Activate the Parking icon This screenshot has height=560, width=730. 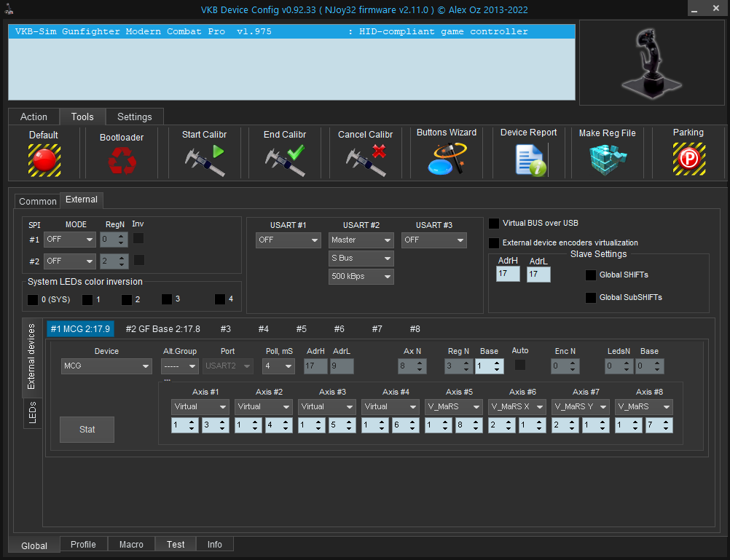[x=688, y=159]
